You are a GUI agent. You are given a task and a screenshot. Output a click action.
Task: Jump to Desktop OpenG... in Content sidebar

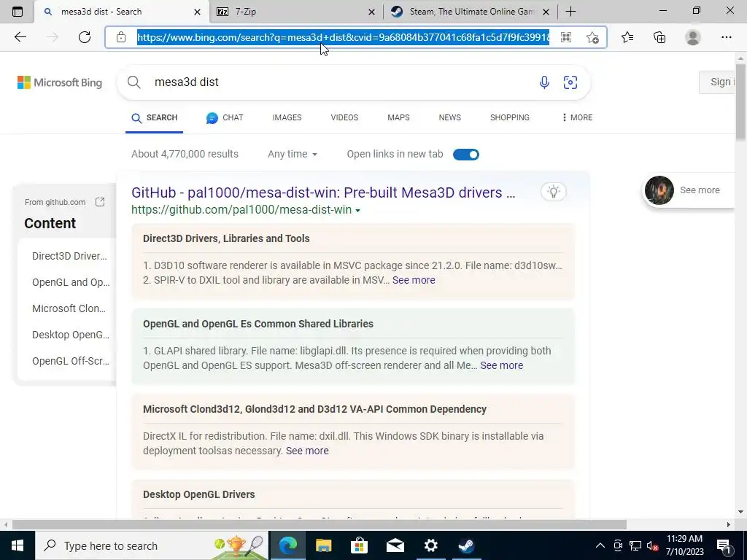71,335
